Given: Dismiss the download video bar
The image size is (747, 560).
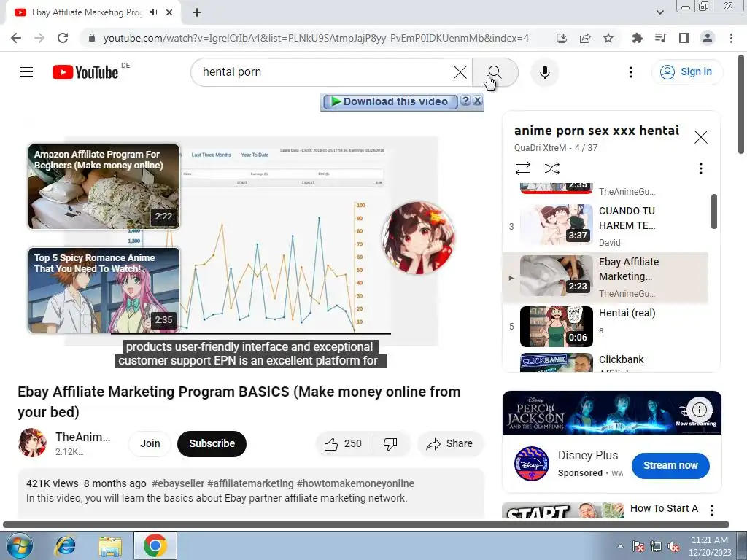Looking at the screenshot, I should [x=477, y=101].
